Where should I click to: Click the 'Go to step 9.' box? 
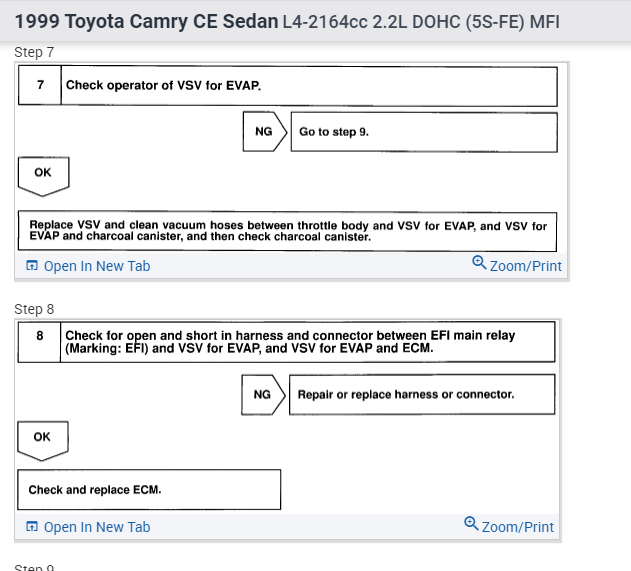click(423, 132)
